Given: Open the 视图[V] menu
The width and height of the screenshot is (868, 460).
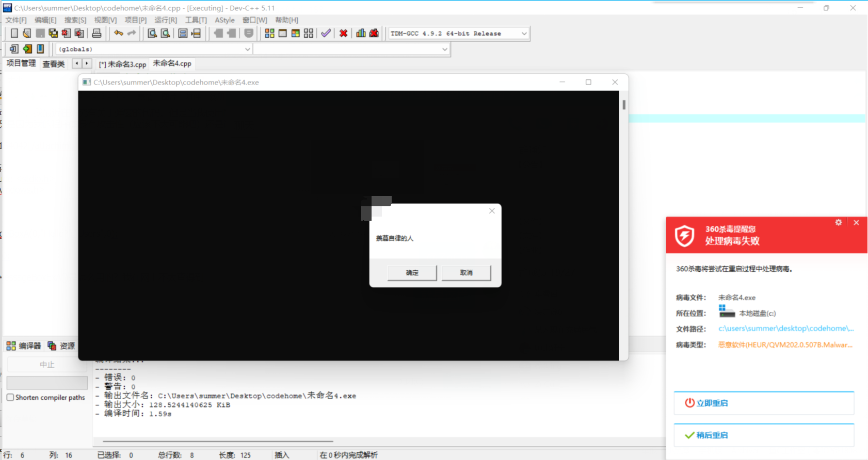Looking at the screenshot, I should click(105, 20).
